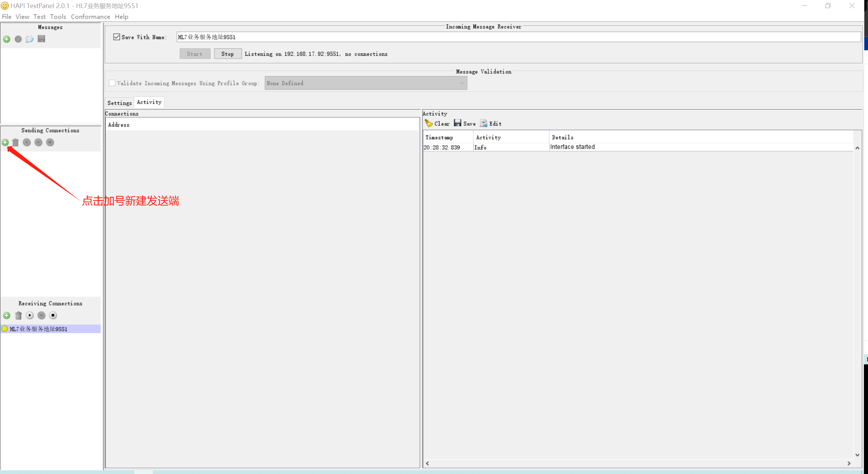Edit the activity log

pyautogui.click(x=491, y=123)
